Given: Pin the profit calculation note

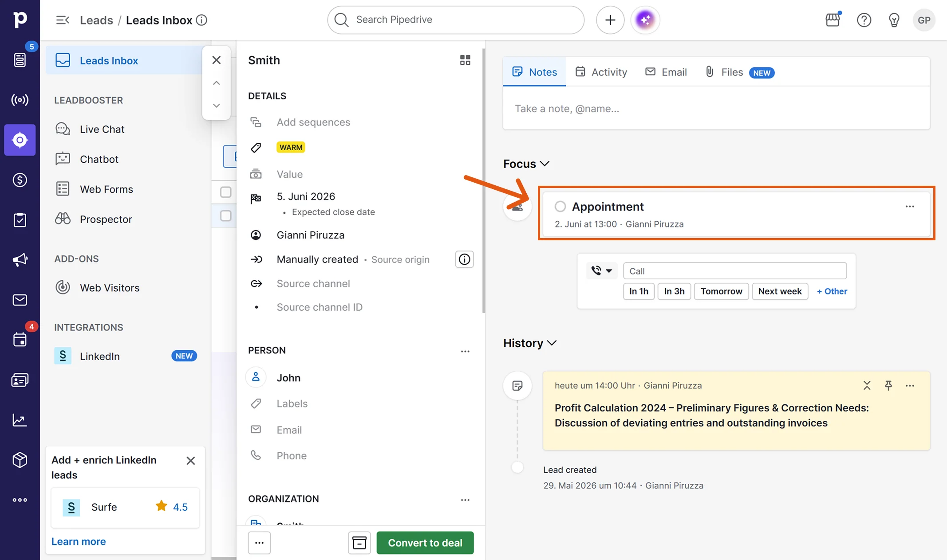Looking at the screenshot, I should pos(888,385).
